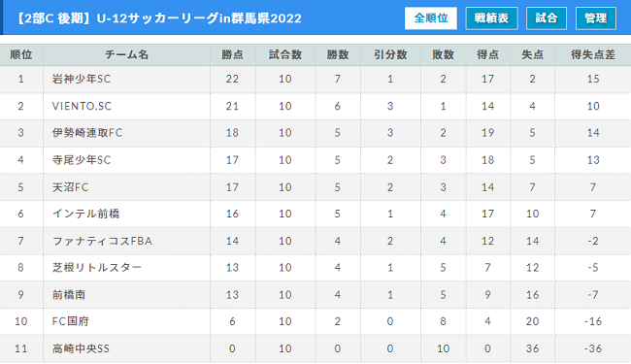This screenshot has width=631, height=364.
Task: Select team 高崎中央SS
Action: (81, 348)
